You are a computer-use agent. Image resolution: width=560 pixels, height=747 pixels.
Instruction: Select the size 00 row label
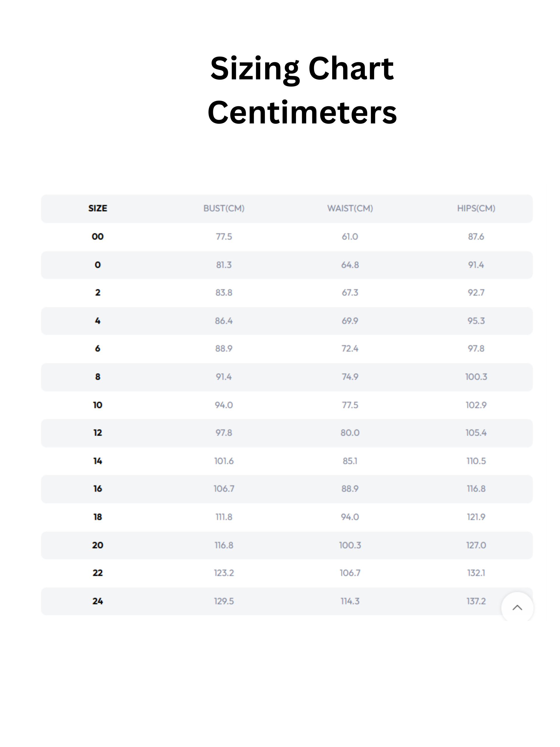click(97, 236)
